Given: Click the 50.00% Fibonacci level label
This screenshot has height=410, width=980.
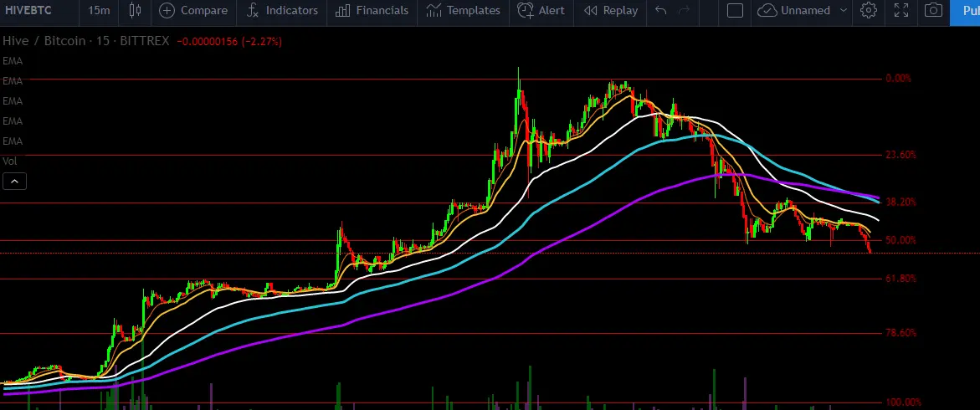Looking at the screenshot, I should coord(900,240).
